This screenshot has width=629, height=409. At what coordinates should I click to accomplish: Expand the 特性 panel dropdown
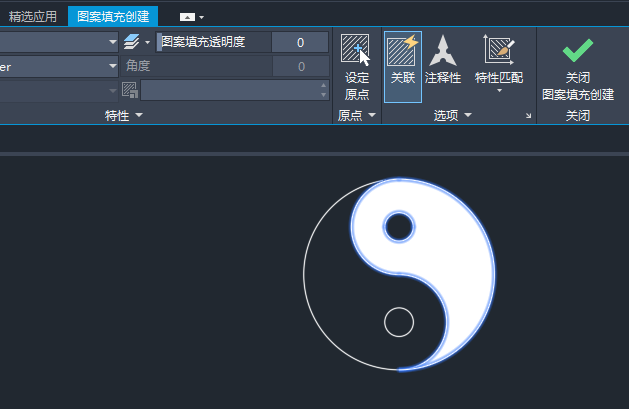tap(139, 115)
